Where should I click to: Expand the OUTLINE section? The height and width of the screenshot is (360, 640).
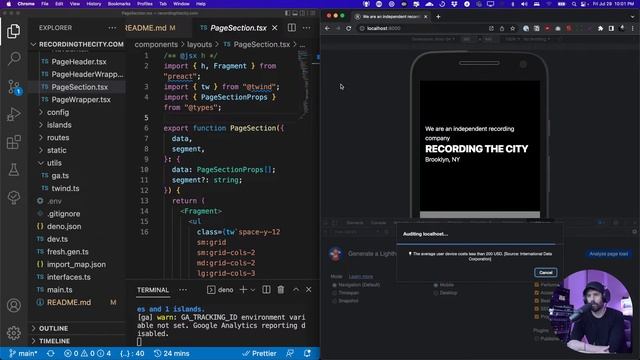[53, 328]
